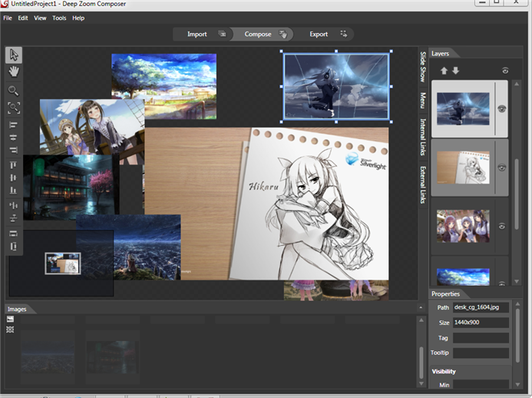The image size is (532, 398).
Task: Open the Tools menu
Action: pos(59,18)
